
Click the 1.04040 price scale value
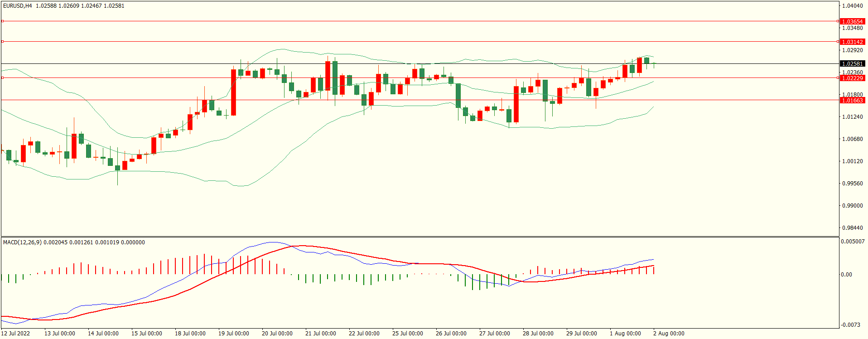coord(852,6)
